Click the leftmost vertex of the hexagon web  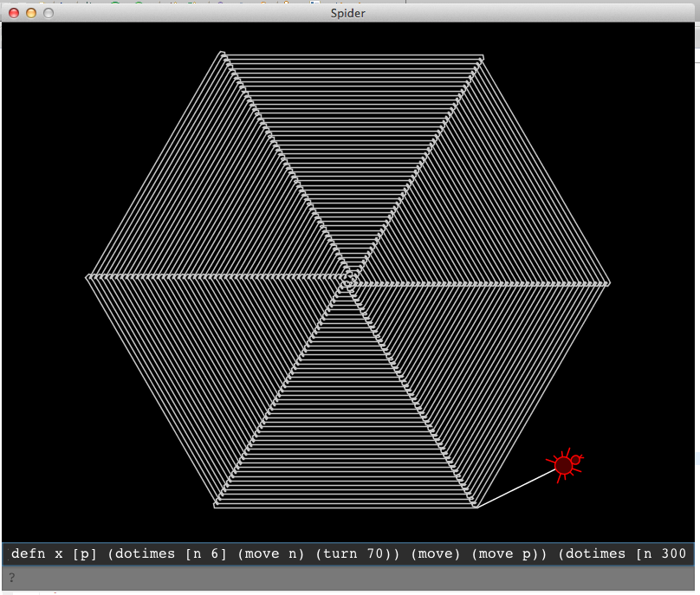(x=87, y=277)
